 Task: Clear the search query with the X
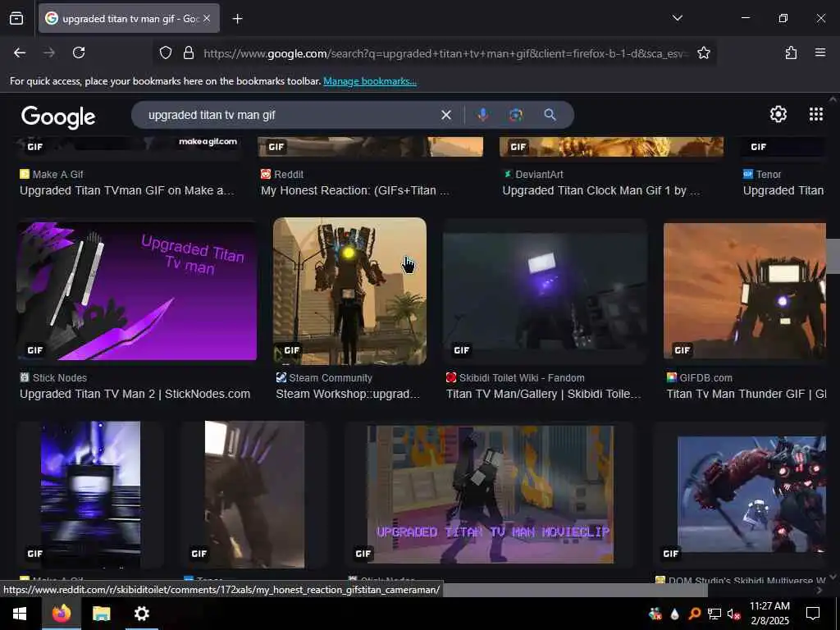click(x=445, y=115)
